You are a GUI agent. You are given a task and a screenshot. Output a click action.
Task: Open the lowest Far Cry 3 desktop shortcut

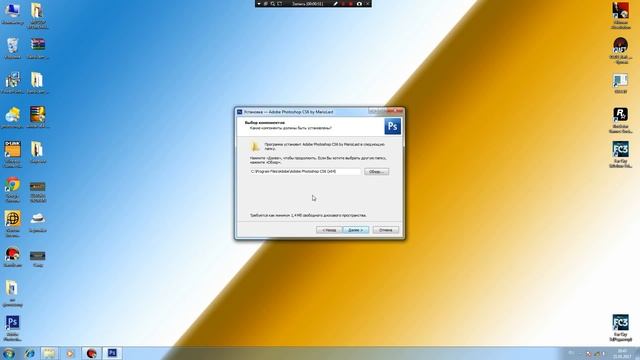coord(620,328)
